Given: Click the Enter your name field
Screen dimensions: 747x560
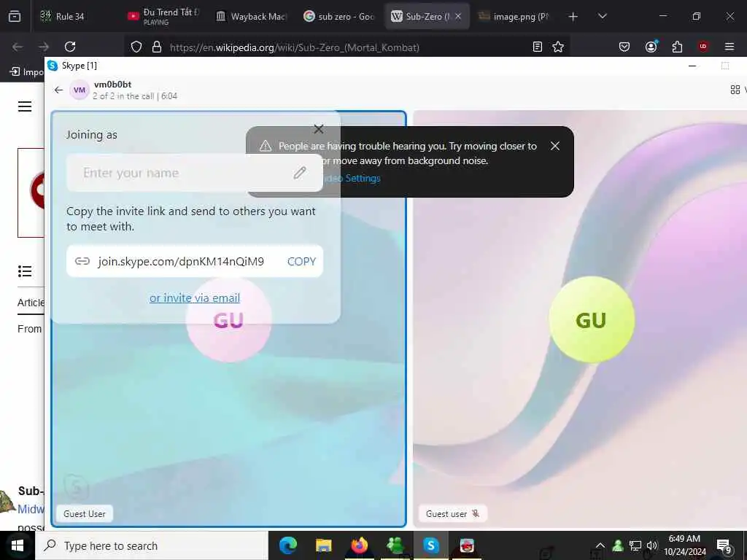Looking at the screenshot, I should tap(194, 173).
